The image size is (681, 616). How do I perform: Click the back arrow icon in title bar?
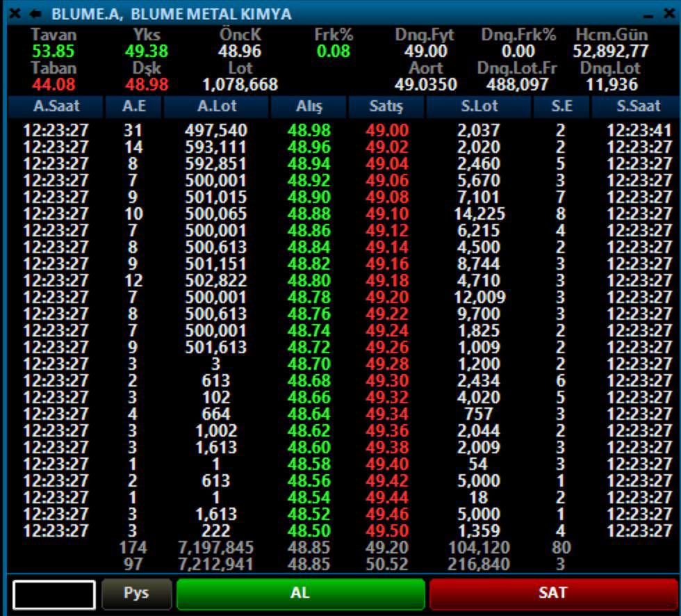[x=35, y=14]
